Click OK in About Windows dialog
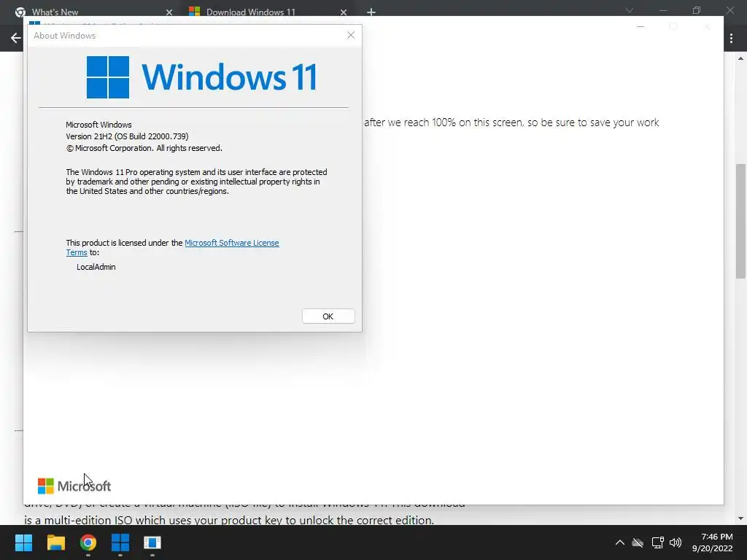 pyautogui.click(x=328, y=316)
